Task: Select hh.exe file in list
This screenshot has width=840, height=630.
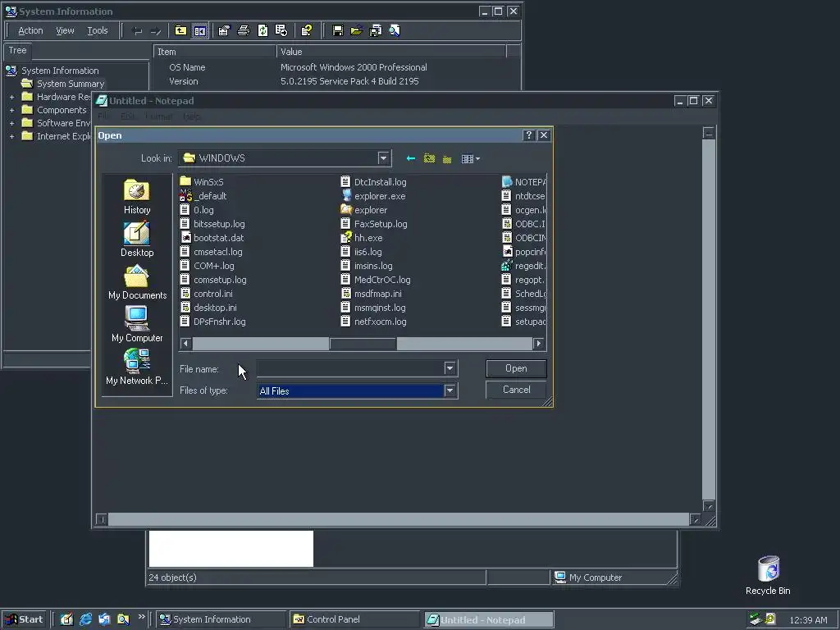Action: coord(362,238)
